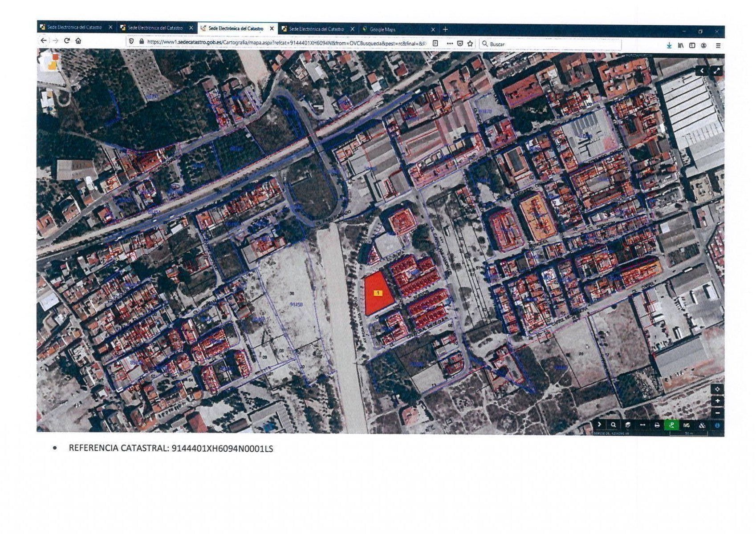Expand the side panel left chevron
This screenshot has width=756, height=534.
[x=702, y=71]
